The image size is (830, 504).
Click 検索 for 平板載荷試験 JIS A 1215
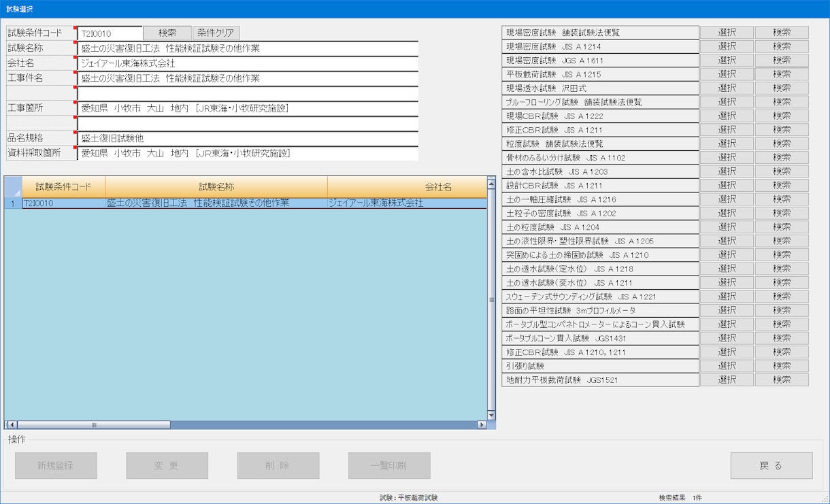(x=782, y=74)
